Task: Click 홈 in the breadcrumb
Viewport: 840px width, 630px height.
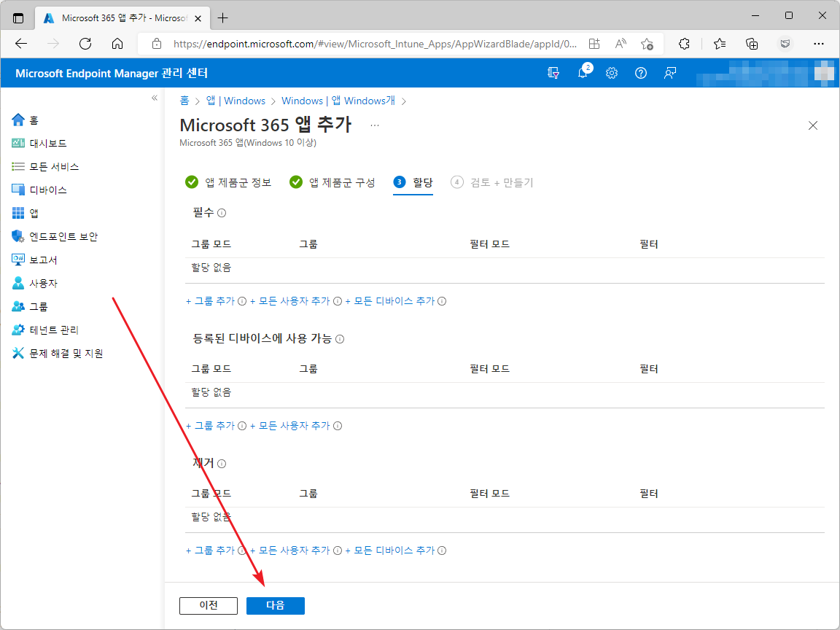Action: click(x=184, y=101)
